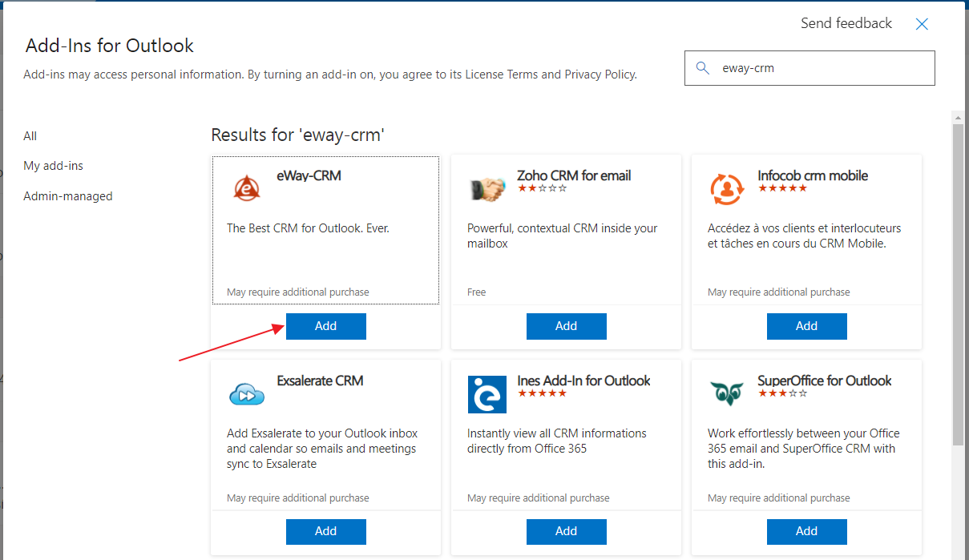Click the Exsalerate CRM cloud icon

247,394
